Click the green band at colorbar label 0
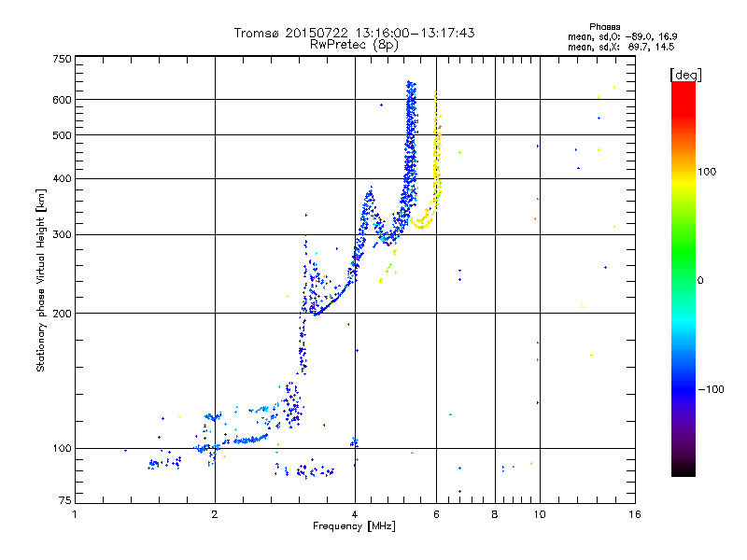This screenshot has height=560, width=747. click(684, 280)
